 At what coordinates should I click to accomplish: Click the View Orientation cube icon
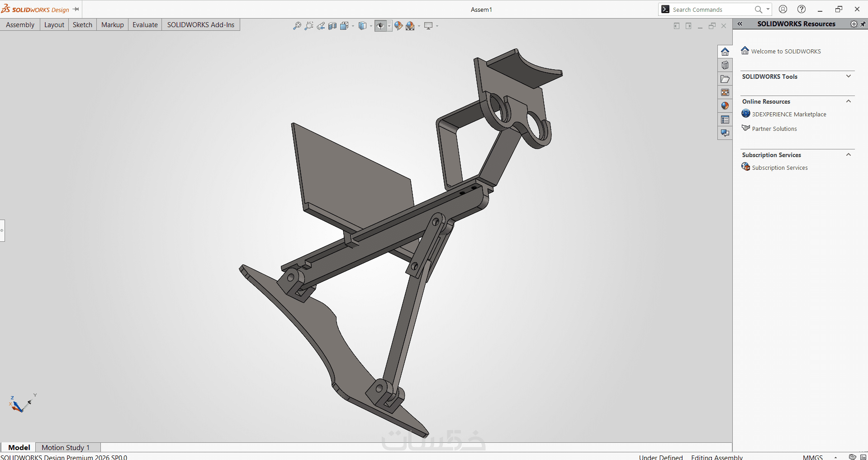pos(344,26)
